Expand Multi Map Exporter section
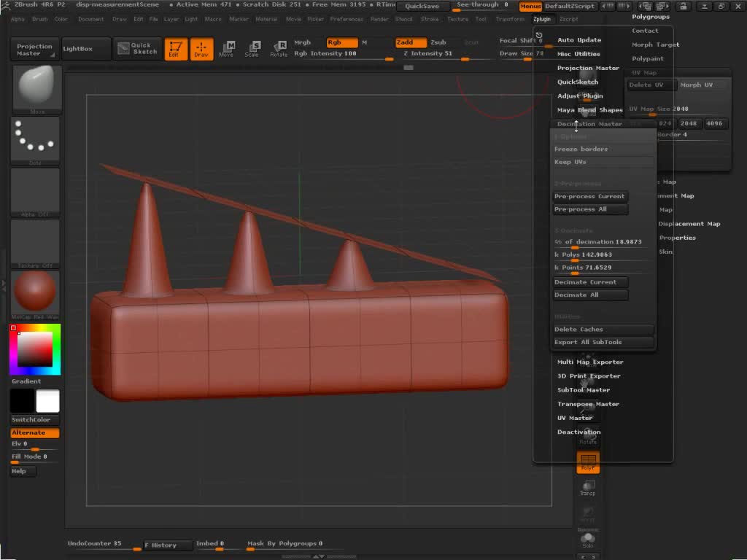This screenshot has width=747, height=560. [590, 362]
